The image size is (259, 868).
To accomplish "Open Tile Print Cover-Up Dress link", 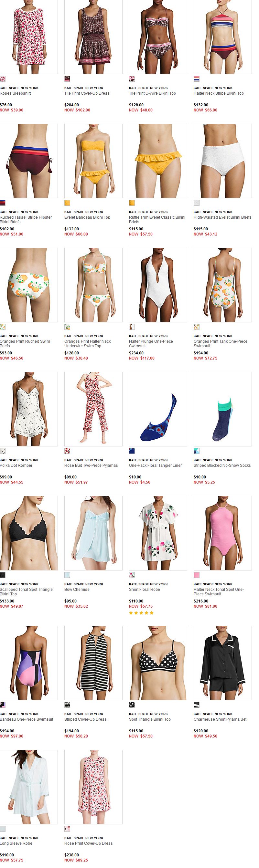I will tap(87, 93).
